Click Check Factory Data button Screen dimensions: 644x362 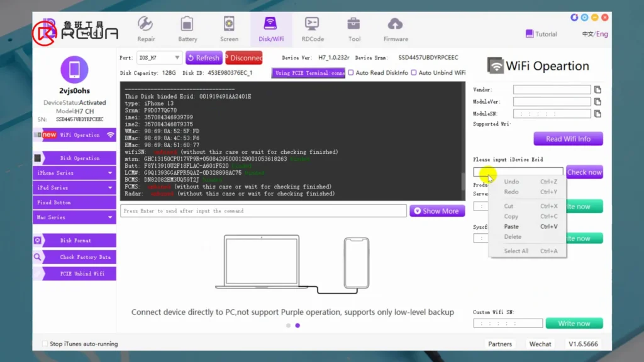point(74,257)
